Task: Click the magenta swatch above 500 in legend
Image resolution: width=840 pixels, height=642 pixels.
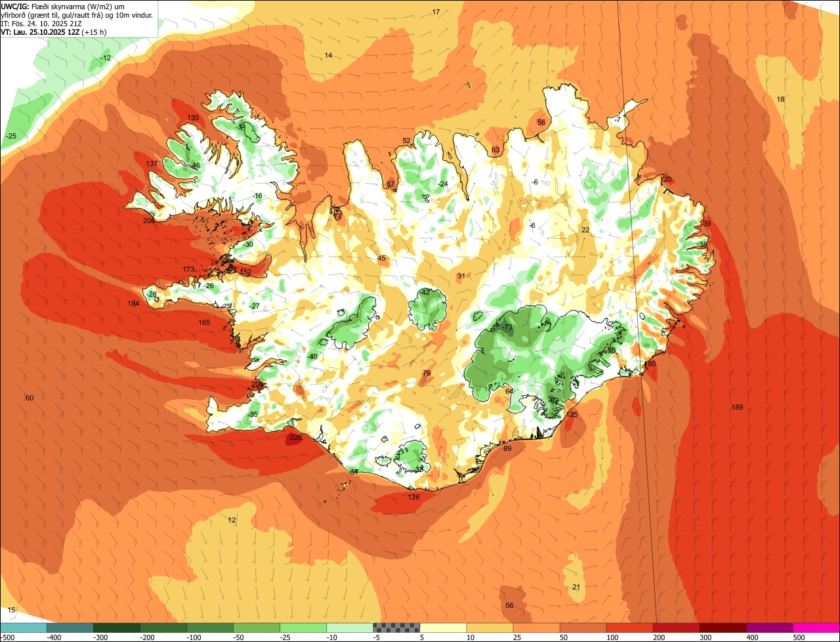Action: click(x=816, y=628)
